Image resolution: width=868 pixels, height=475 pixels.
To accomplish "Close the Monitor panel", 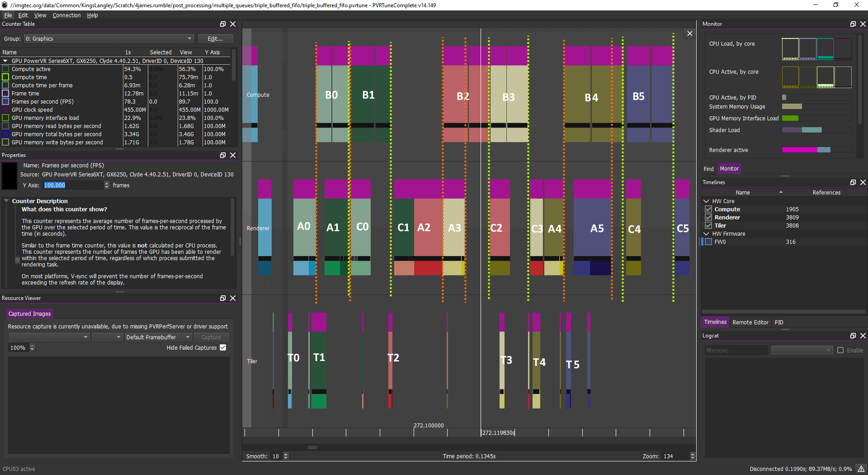I will click(863, 24).
